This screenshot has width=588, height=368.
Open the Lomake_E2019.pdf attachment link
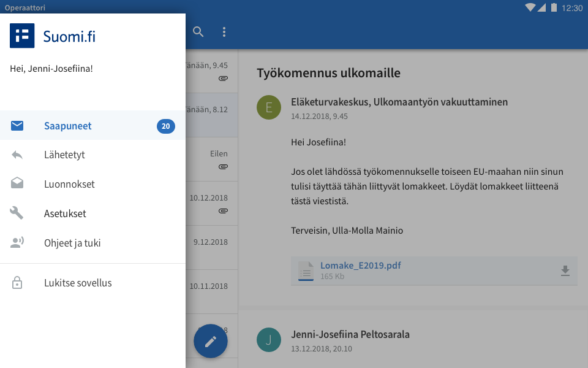[x=360, y=266]
